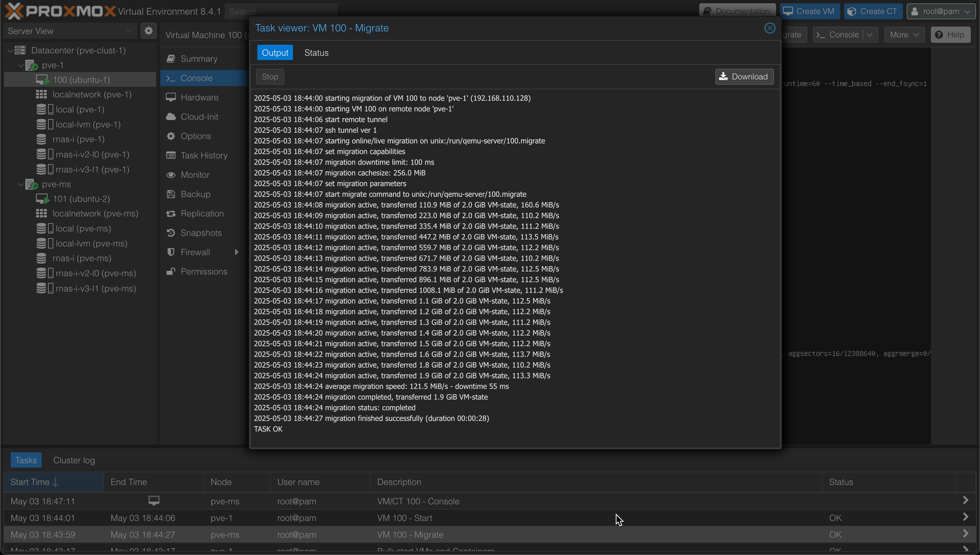The height and width of the screenshot is (555, 980).
Task: Expand the VM/CT 100 - Console row arrow
Action: pos(966,500)
